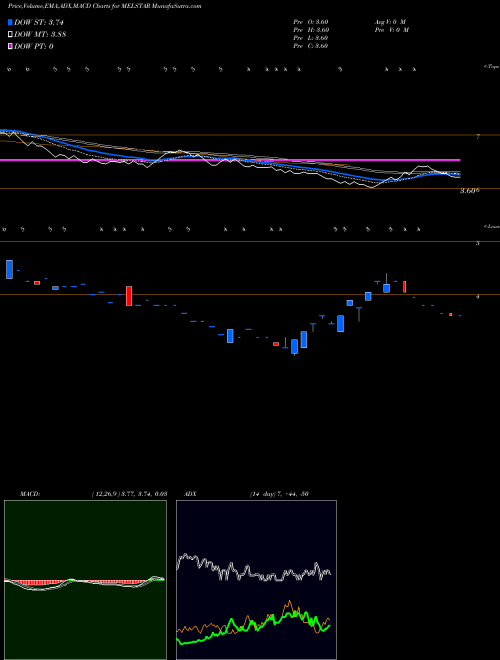
Task: Click the MACD panel title label
Action: click(29, 494)
